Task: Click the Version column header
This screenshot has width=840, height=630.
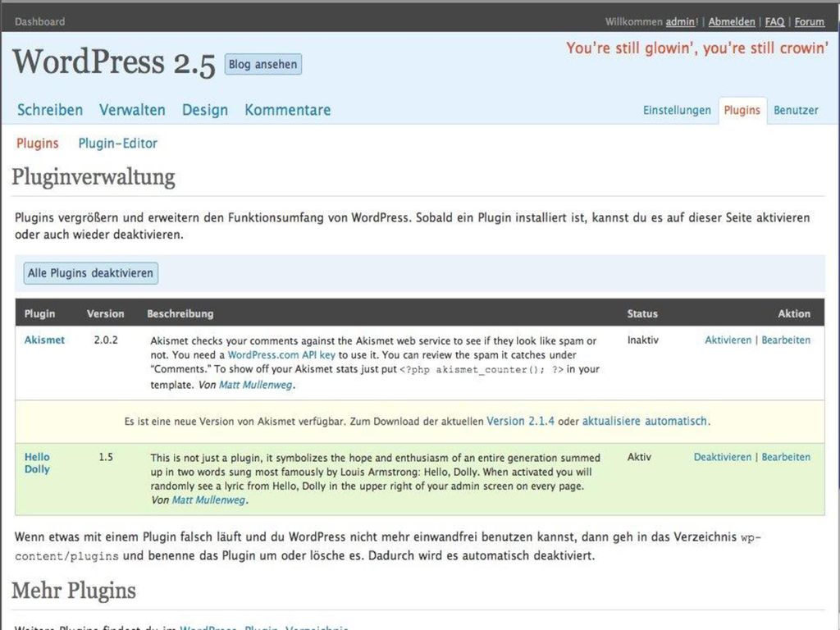Action: click(106, 314)
